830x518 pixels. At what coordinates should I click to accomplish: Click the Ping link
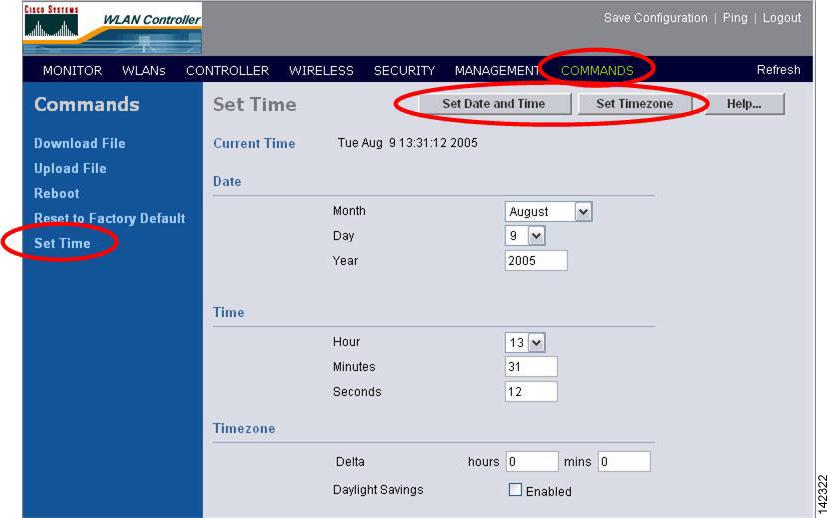[x=735, y=17]
